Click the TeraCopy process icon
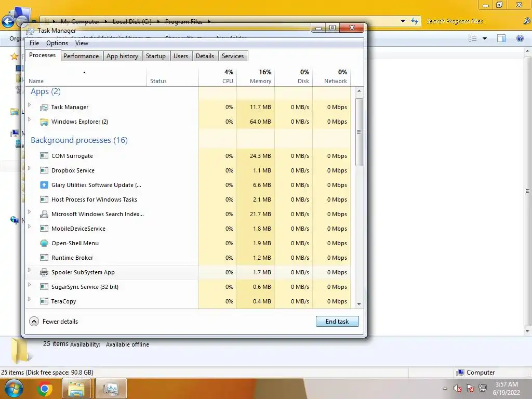The image size is (532, 399). [44, 302]
